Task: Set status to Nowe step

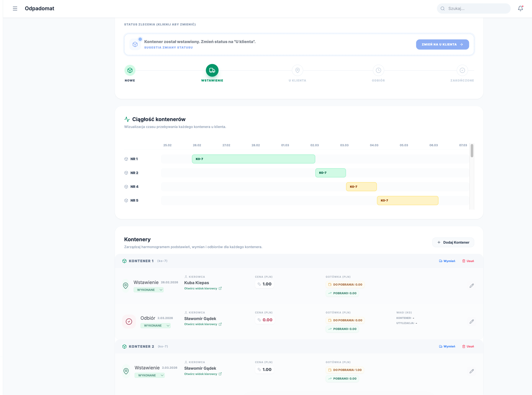Action: click(130, 70)
